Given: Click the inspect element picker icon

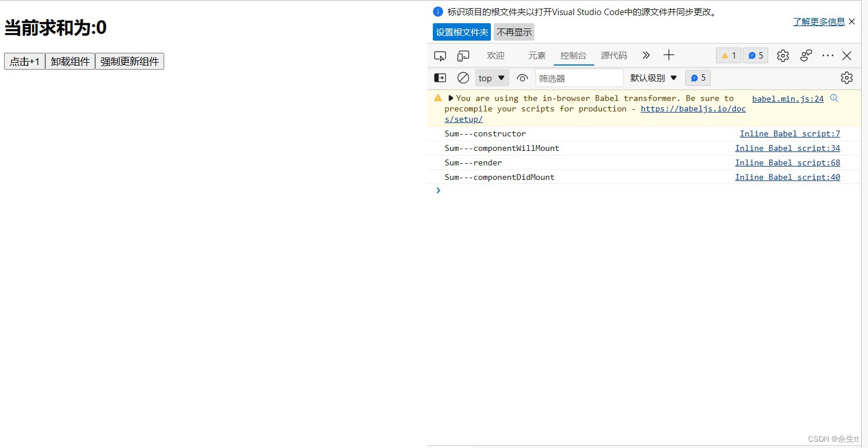Looking at the screenshot, I should point(440,56).
